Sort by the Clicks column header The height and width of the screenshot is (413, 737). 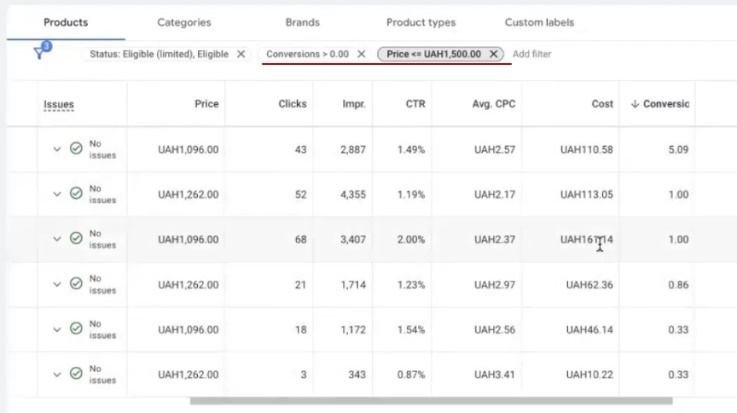coord(292,104)
